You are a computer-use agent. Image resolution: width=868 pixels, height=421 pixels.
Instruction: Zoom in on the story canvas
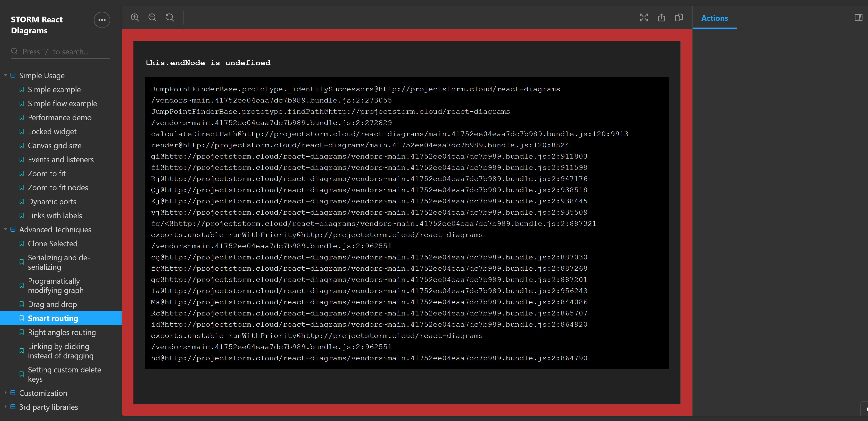tap(135, 17)
